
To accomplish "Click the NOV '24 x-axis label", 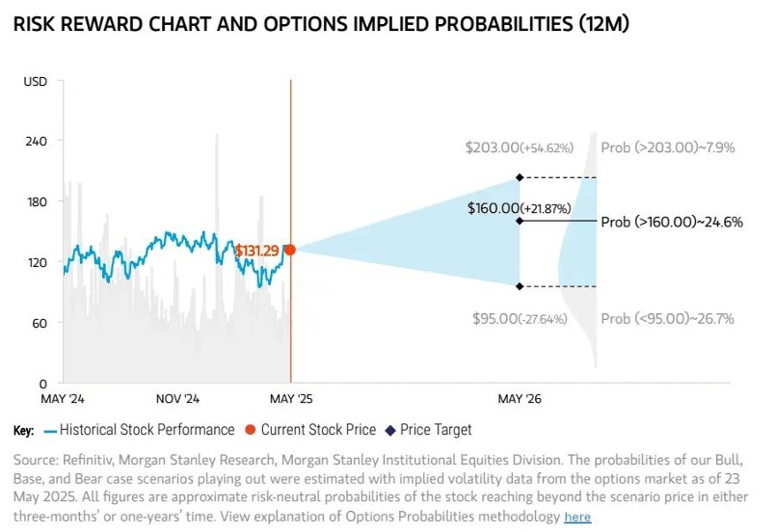I will [x=176, y=398].
